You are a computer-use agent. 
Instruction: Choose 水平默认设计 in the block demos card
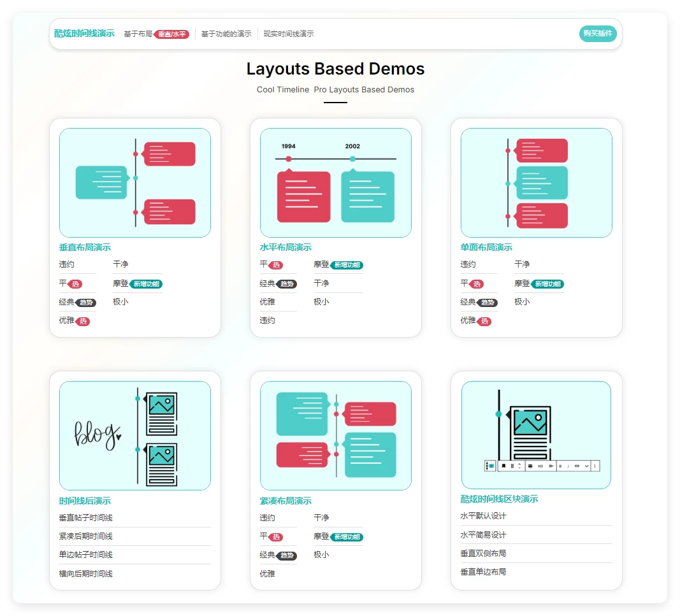pyautogui.click(x=483, y=516)
